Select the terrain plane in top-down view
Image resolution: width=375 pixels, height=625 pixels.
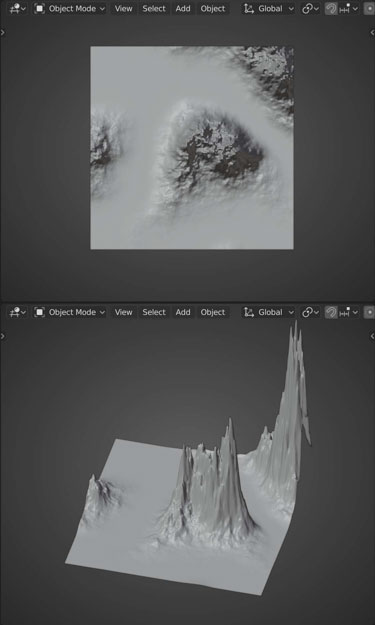192,148
